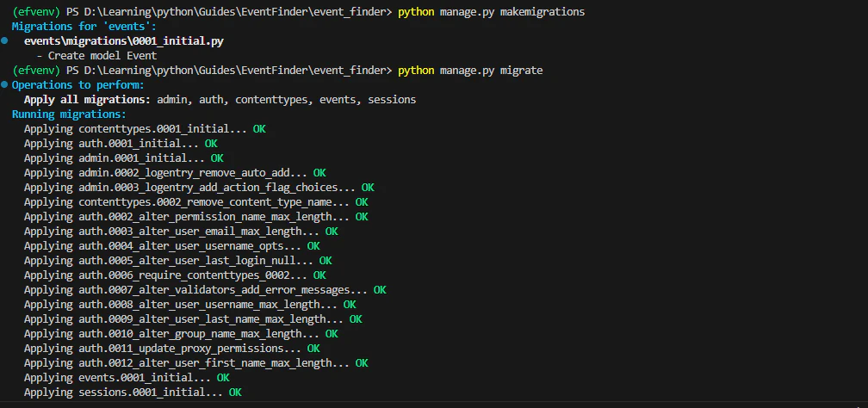Open the events\migrations\0001_initial.py file path
The width and height of the screenshot is (868, 408).
point(124,41)
